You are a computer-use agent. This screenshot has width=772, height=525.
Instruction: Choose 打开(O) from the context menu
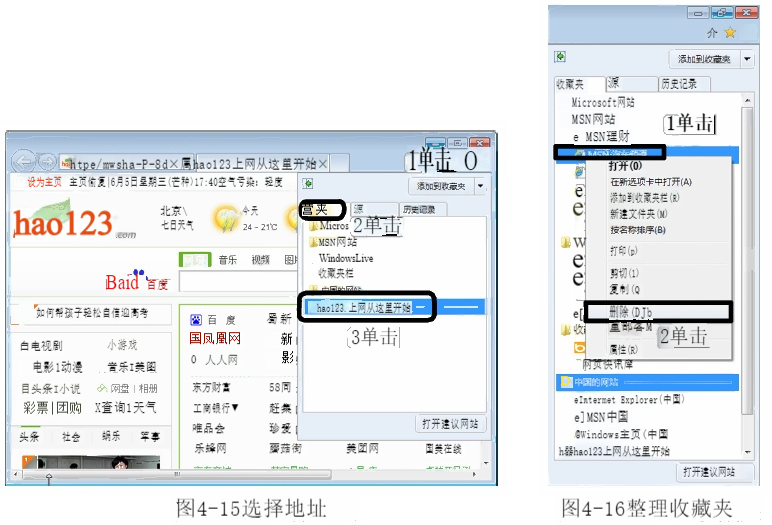click(626, 165)
